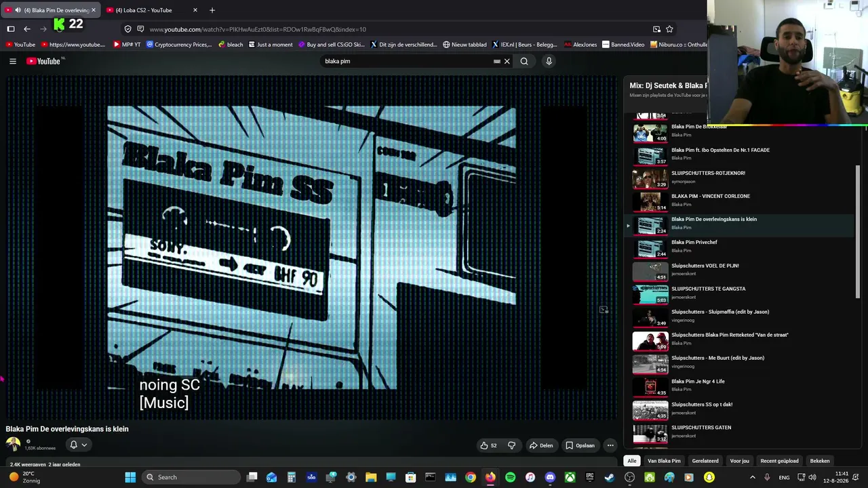The width and height of the screenshot is (868, 488).
Task: Select the 'Gerelateerd' filter chip
Action: (x=705, y=461)
